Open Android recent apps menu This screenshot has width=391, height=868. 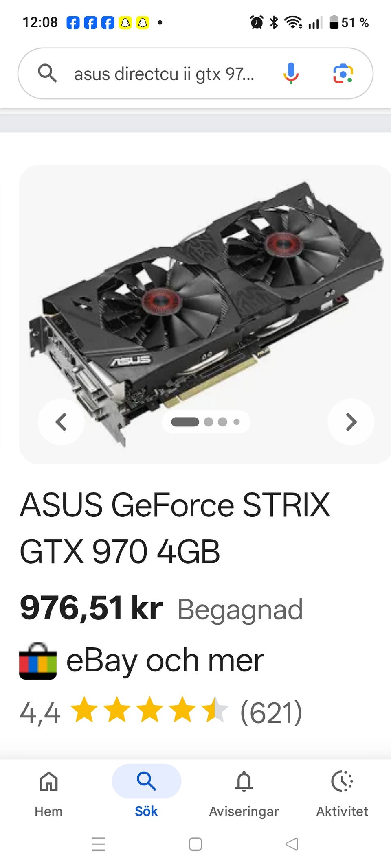tap(99, 844)
